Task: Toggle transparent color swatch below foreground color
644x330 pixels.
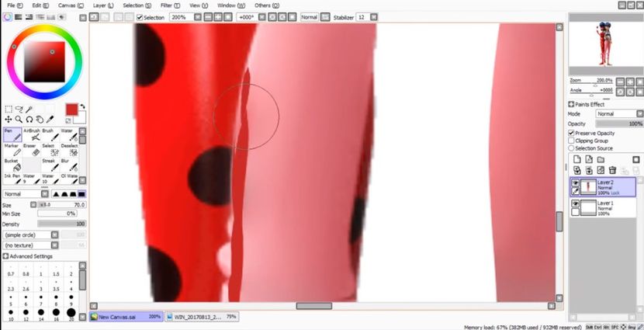Action: pos(68,121)
